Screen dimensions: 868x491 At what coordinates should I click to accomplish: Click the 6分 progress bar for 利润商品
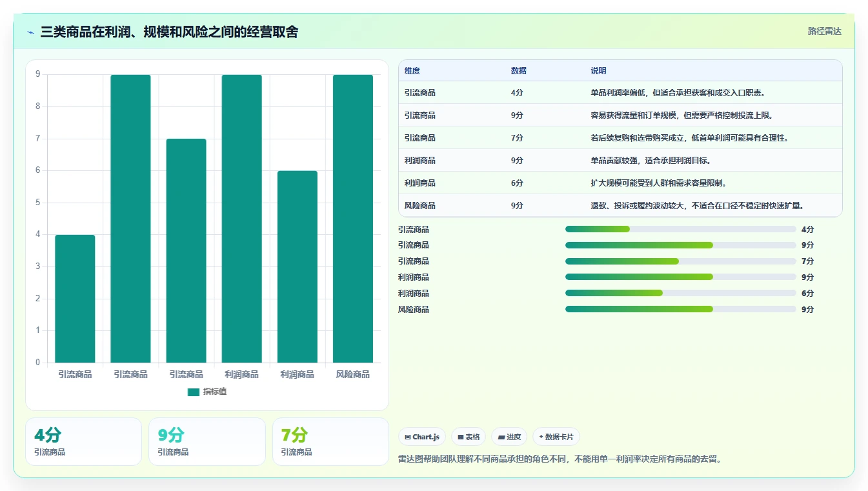pos(681,293)
